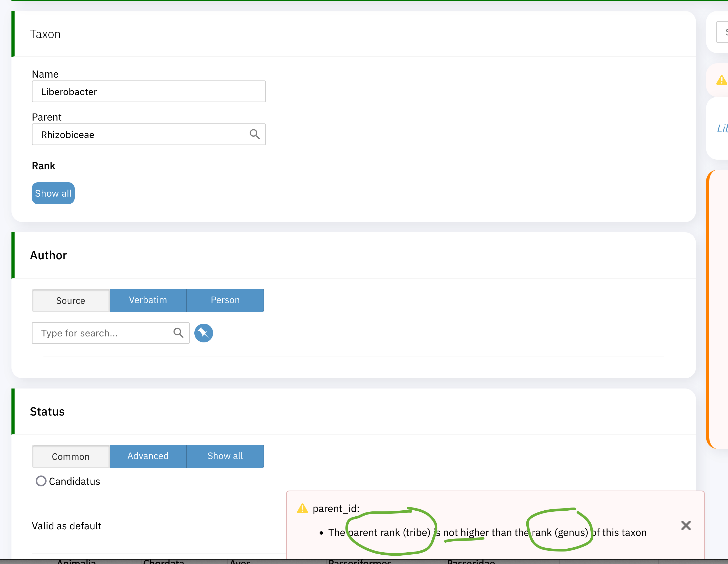Show all status options

225,456
